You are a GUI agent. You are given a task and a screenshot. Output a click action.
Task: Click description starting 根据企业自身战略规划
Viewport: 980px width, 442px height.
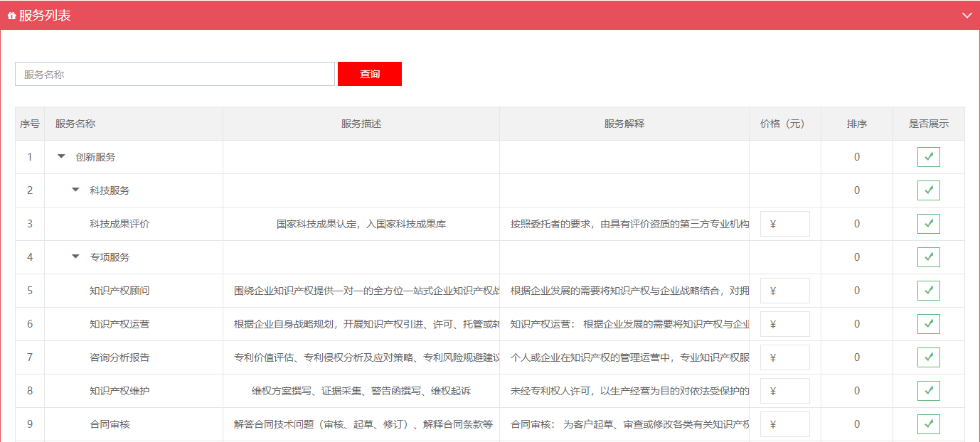coord(366,324)
